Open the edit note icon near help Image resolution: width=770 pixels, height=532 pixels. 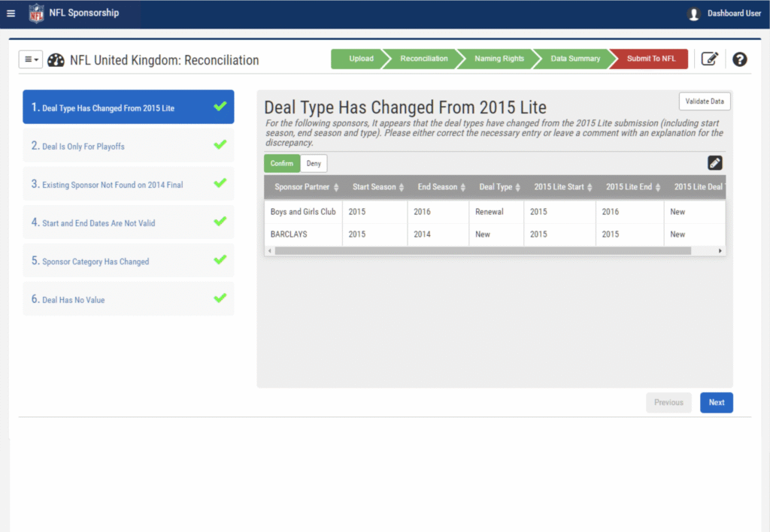[709, 59]
